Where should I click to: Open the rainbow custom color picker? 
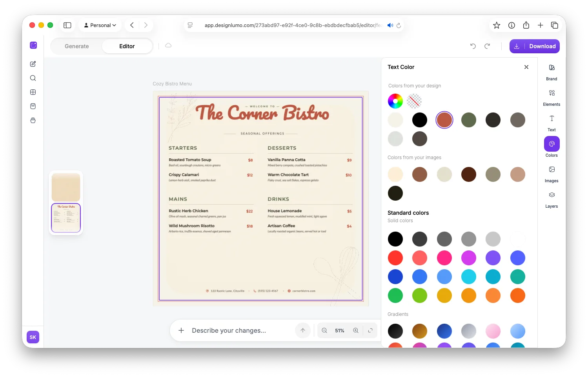click(x=395, y=101)
